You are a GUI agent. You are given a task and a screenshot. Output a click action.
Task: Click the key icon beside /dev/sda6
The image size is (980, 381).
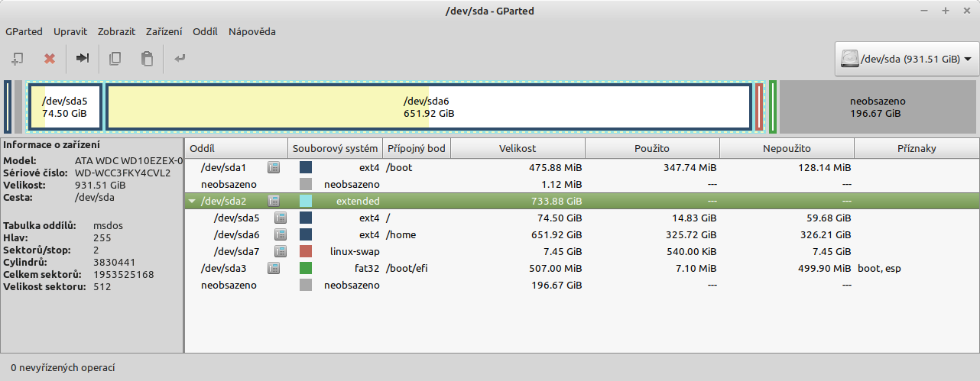coord(280,234)
